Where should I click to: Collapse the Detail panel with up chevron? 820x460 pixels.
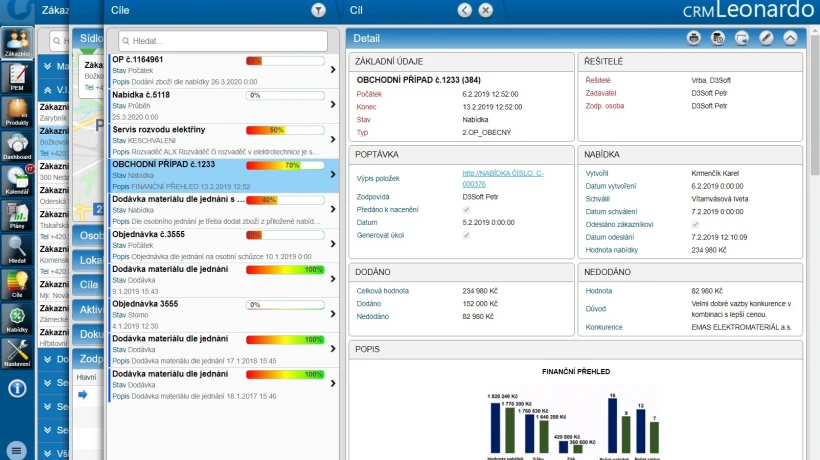790,38
